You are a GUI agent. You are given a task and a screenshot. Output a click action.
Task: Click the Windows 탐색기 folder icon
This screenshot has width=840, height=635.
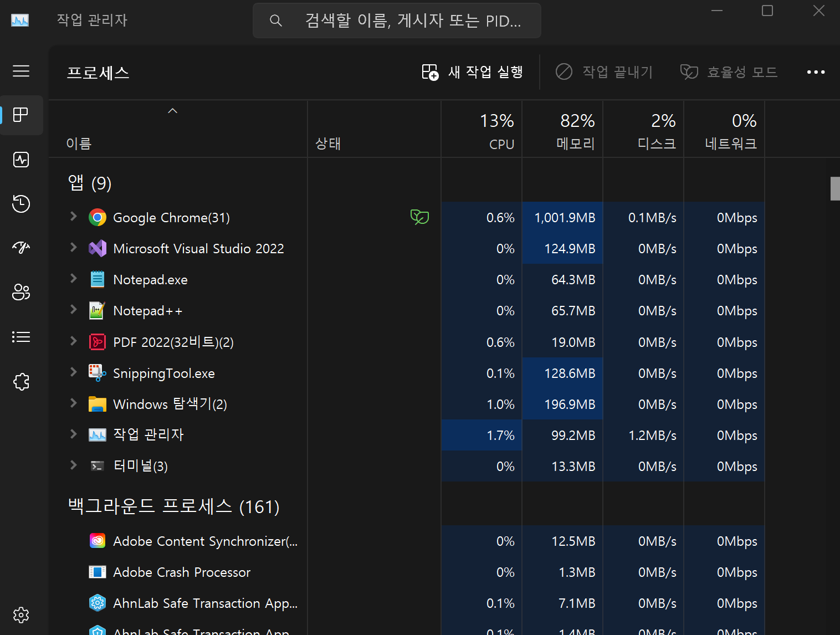click(98, 404)
